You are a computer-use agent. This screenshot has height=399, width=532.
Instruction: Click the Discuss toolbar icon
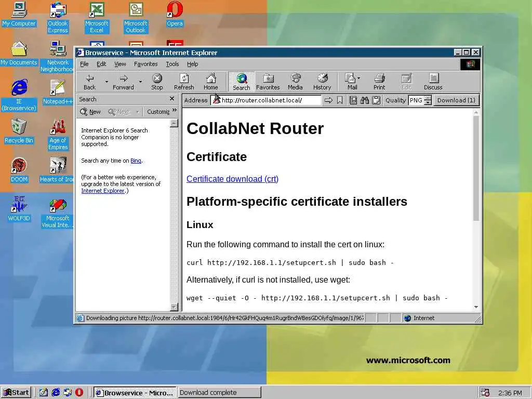point(433,82)
